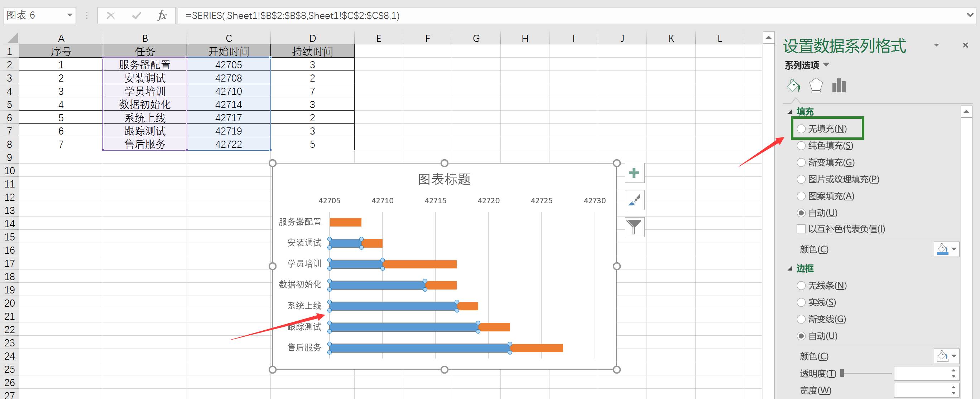Select the fill 自动(U) radio button
The image size is (980, 399).
tap(801, 213)
